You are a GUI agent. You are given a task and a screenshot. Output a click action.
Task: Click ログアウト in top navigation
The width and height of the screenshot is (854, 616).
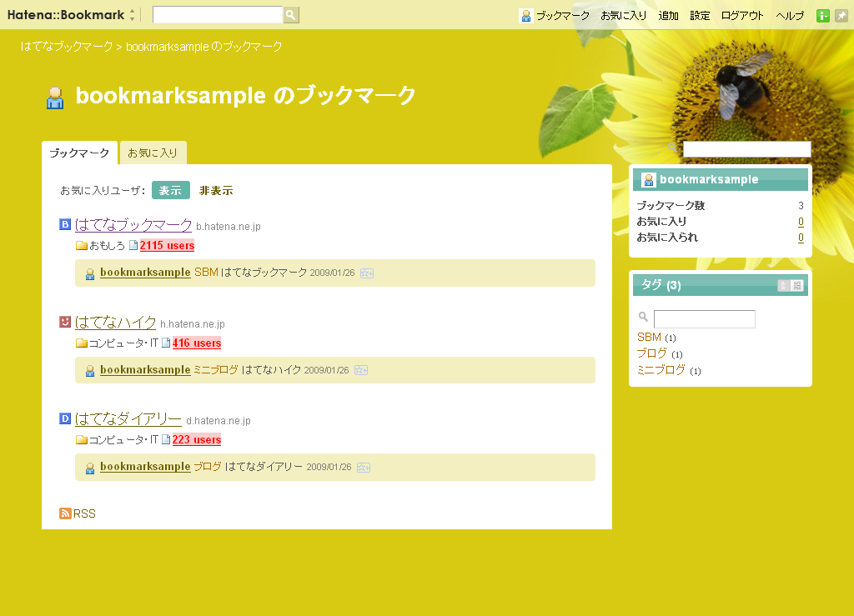click(x=742, y=16)
